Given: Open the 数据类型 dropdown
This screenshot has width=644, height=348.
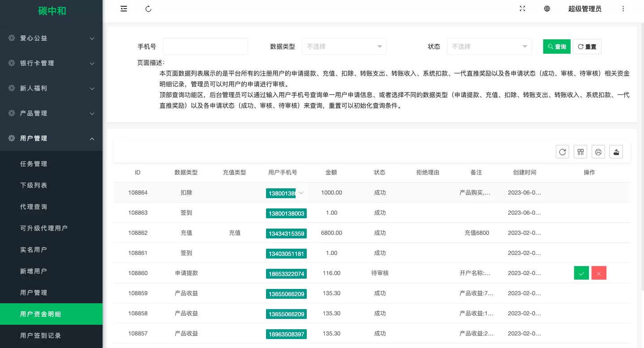Looking at the screenshot, I should 344,46.
